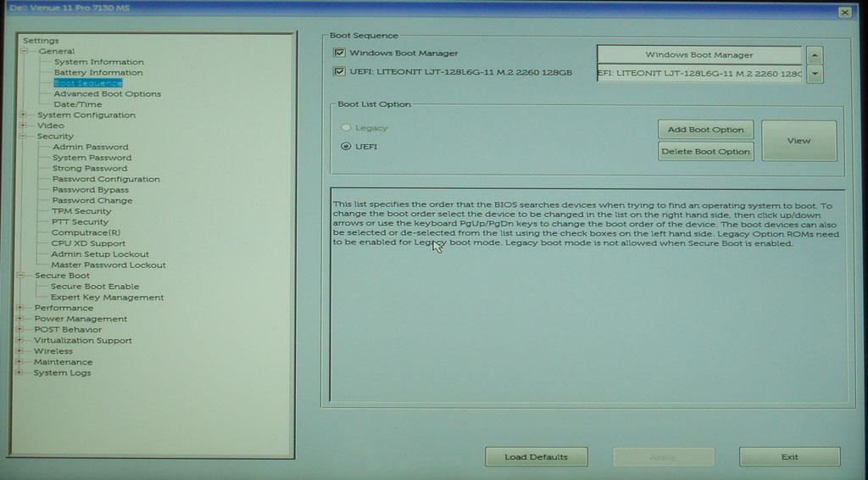Image resolution: width=868 pixels, height=480 pixels.
Task: Select Secure Boot Enable item
Action: click(94, 287)
